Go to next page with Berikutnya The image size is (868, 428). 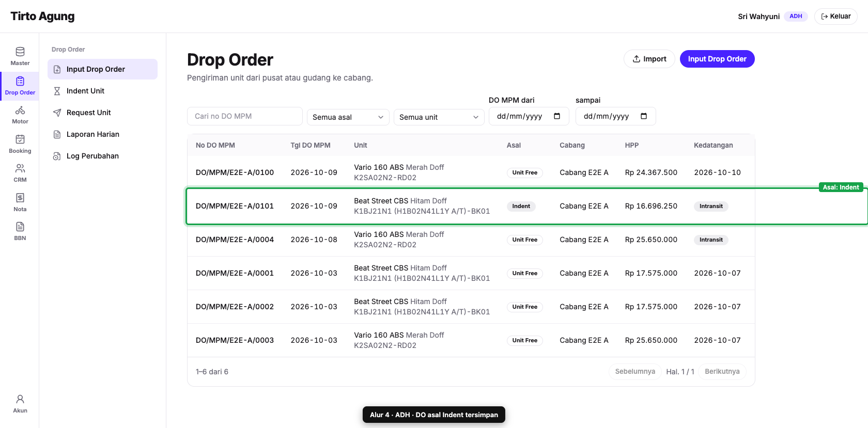[722, 372]
